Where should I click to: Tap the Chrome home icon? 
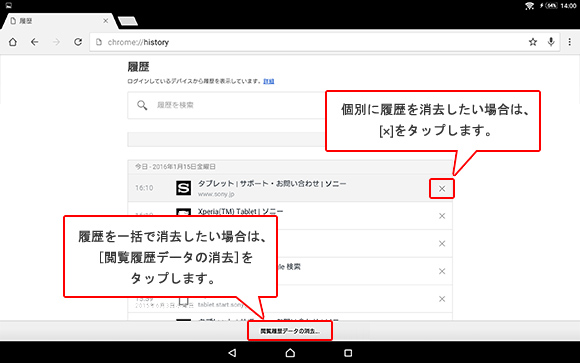[x=13, y=42]
